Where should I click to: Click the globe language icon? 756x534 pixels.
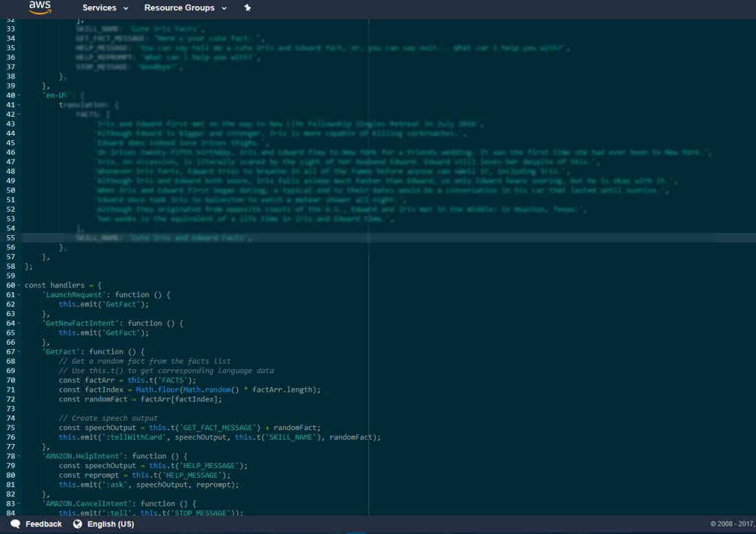tap(77, 524)
